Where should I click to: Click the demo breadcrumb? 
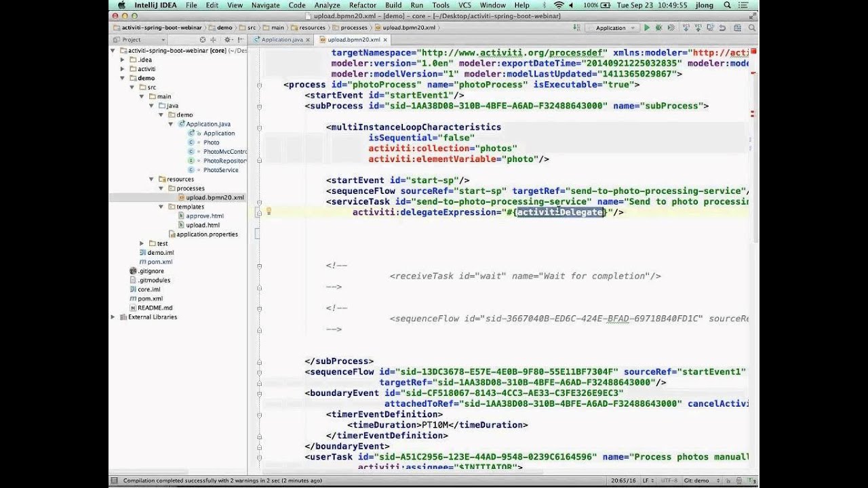pyautogui.click(x=220, y=28)
